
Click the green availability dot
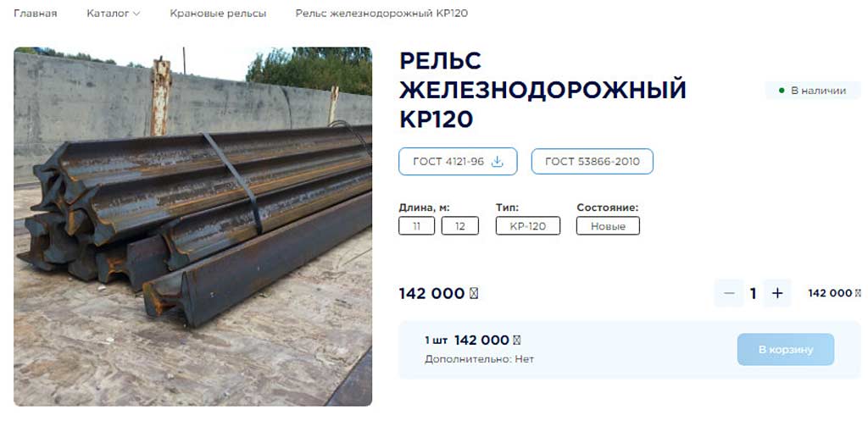pos(782,91)
